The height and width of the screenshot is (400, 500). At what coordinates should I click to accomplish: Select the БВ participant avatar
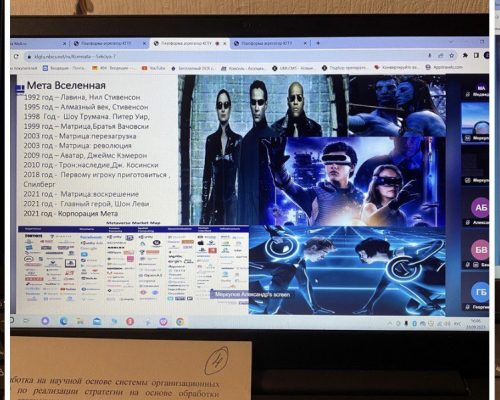(480, 250)
